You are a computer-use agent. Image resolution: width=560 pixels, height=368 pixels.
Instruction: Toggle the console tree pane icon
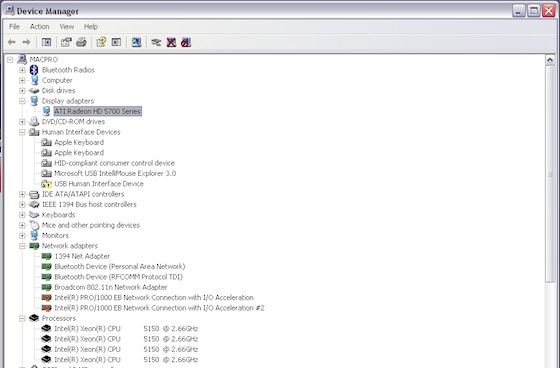pos(46,43)
